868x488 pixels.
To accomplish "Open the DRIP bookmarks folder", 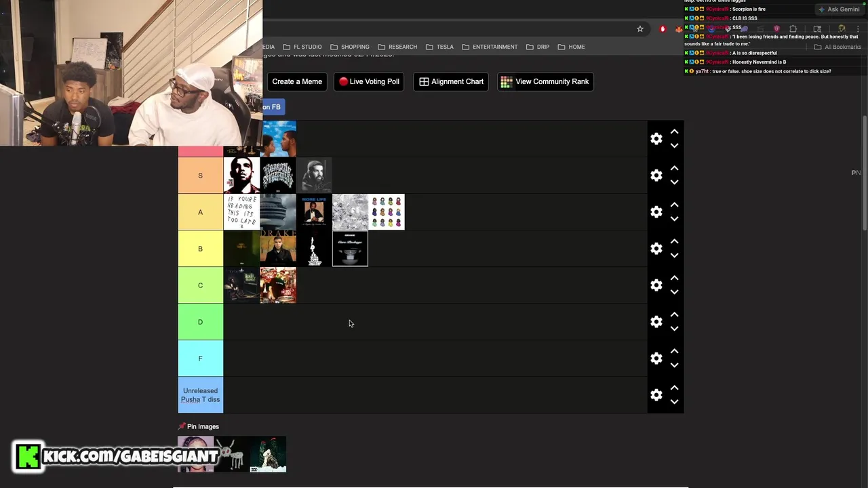I will click(538, 47).
